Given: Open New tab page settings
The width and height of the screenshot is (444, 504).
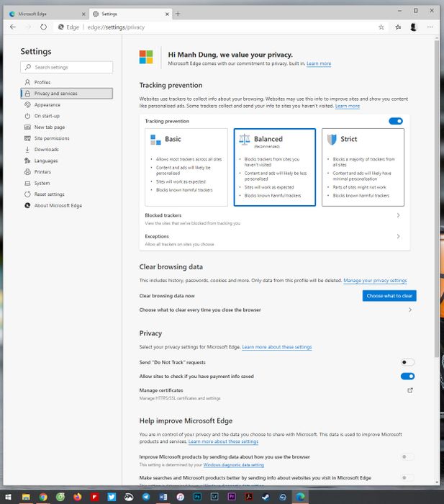Looking at the screenshot, I should click(67, 127).
